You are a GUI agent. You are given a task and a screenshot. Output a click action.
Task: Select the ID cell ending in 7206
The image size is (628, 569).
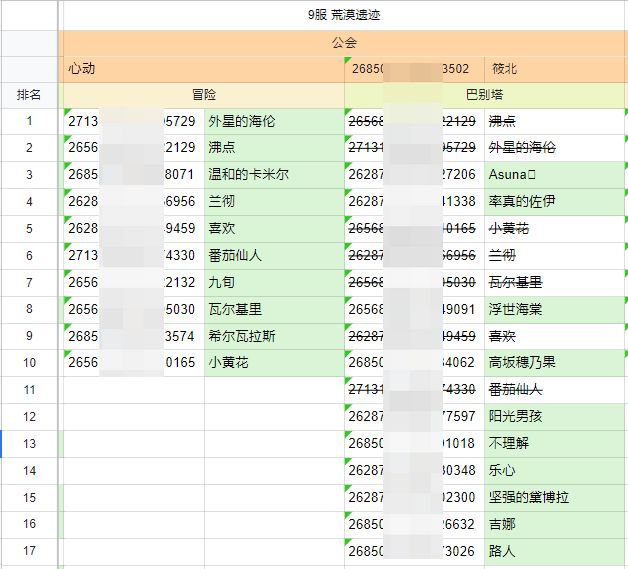pyautogui.click(x=414, y=175)
